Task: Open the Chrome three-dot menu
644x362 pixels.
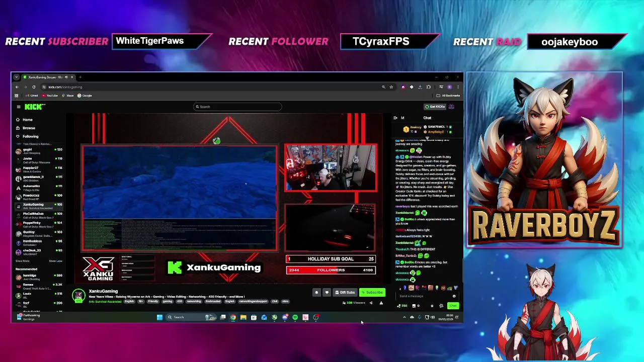Action: [458, 87]
